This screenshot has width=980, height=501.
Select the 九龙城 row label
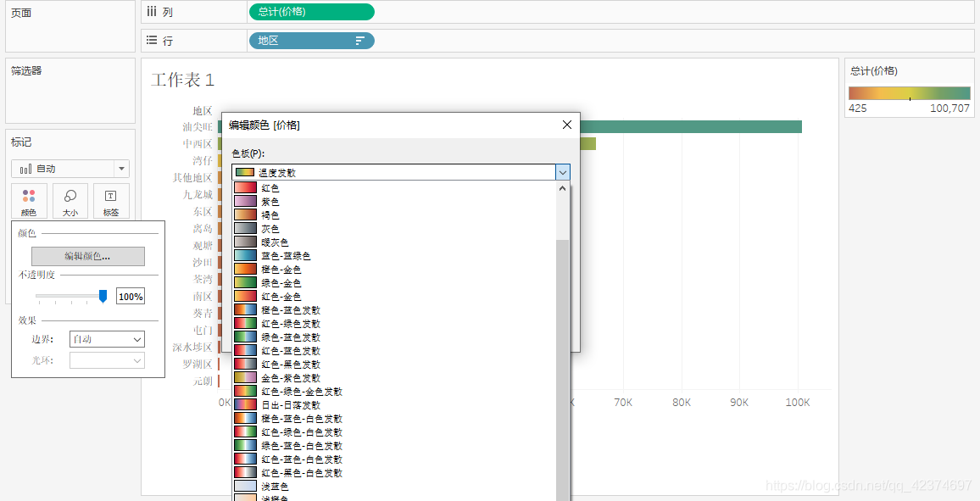(x=198, y=194)
